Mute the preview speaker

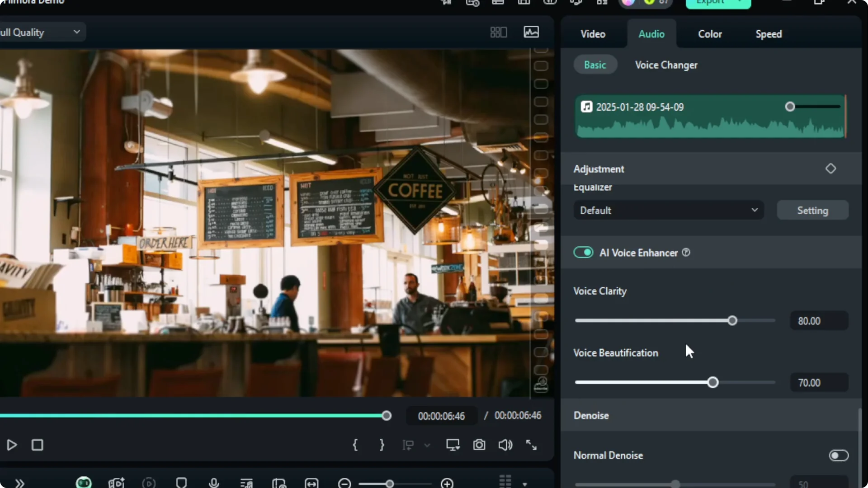point(505,445)
